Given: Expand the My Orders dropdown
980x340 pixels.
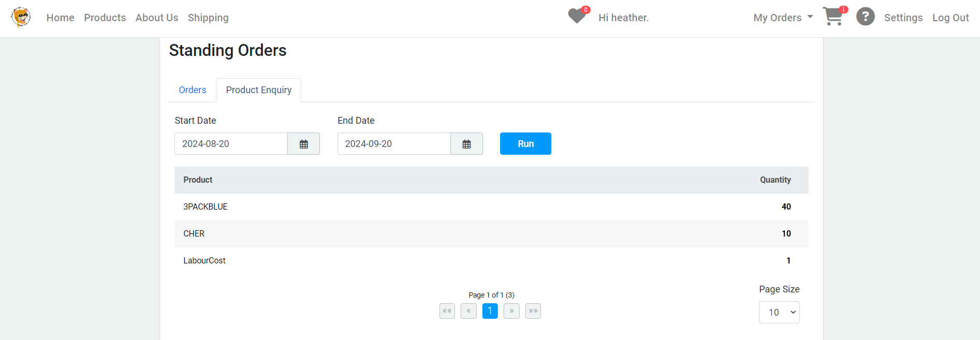Looking at the screenshot, I should pyautogui.click(x=783, y=18).
